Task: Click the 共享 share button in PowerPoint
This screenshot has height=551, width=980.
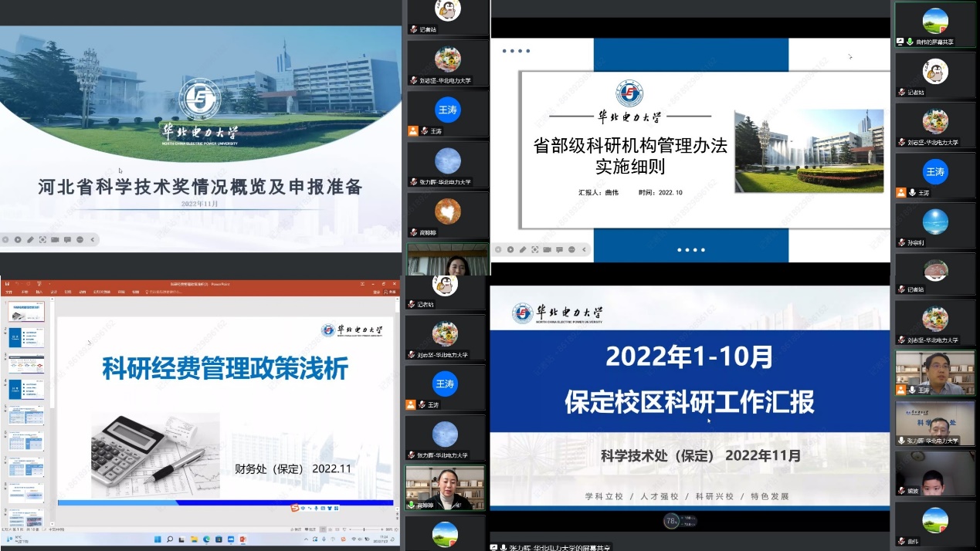Action: coord(392,292)
